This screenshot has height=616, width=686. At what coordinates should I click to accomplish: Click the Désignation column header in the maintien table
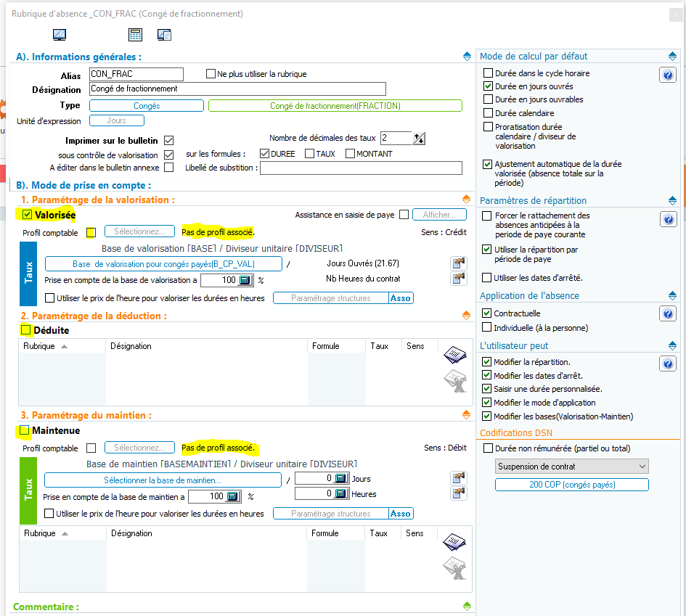[131, 533]
